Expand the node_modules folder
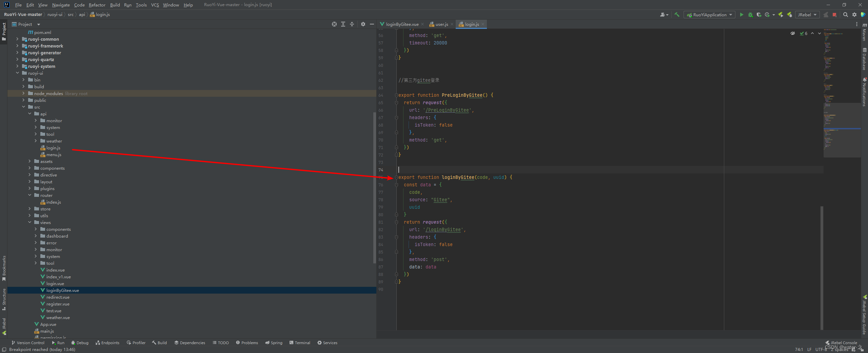Image resolution: width=868 pixels, height=353 pixels. point(23,93)
